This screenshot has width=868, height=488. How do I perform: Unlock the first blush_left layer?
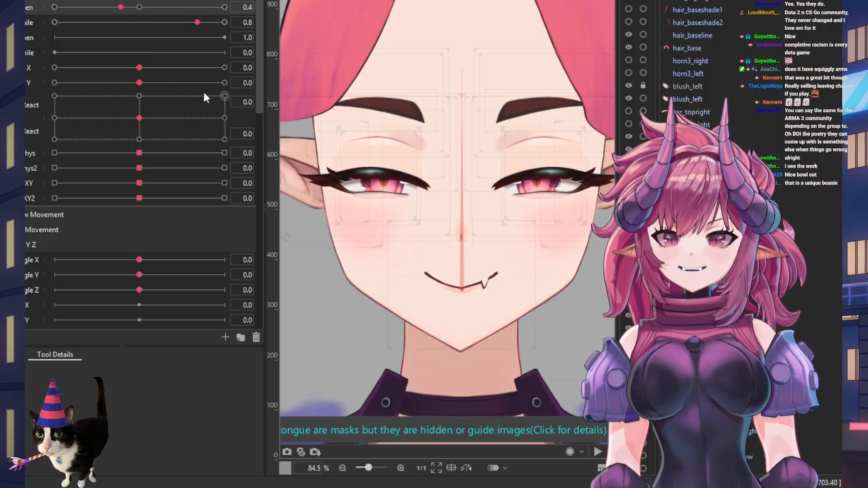pos(643,85)
